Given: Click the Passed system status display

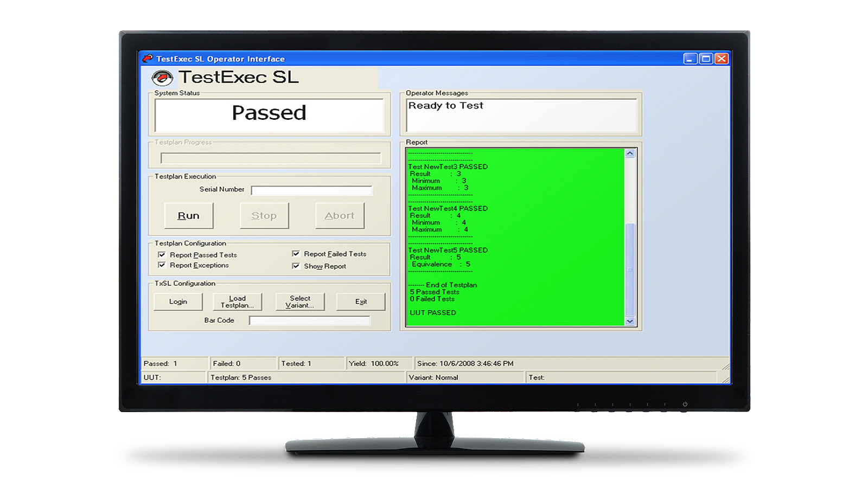Looking at the screenshot, I should pos(269,115).
